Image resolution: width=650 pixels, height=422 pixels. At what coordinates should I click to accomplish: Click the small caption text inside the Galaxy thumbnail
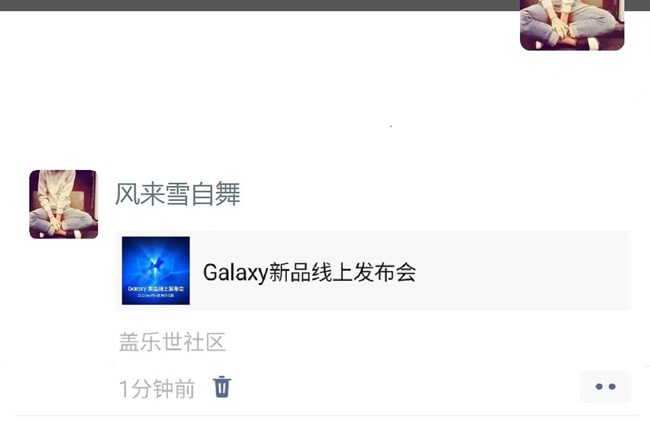156,291
